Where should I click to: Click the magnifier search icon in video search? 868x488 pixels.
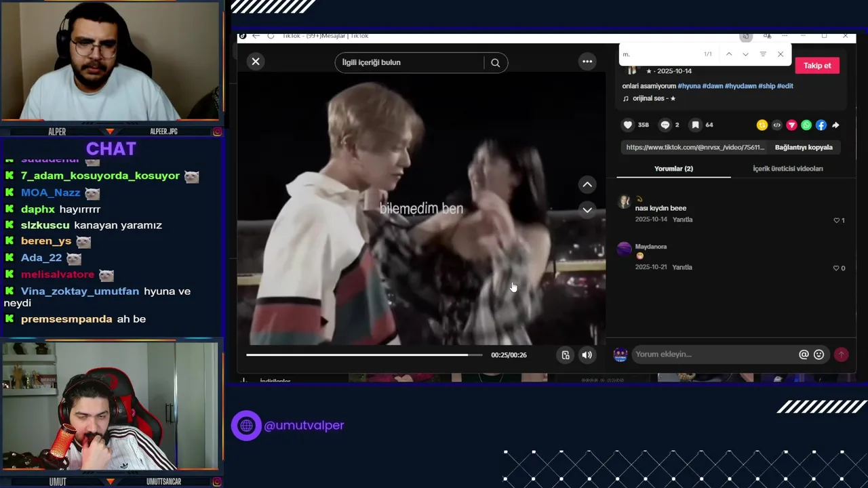[x=496, y=63]
